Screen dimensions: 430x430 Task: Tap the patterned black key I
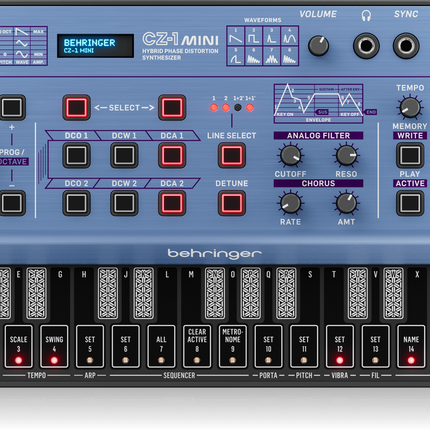(x=108, y=292)
